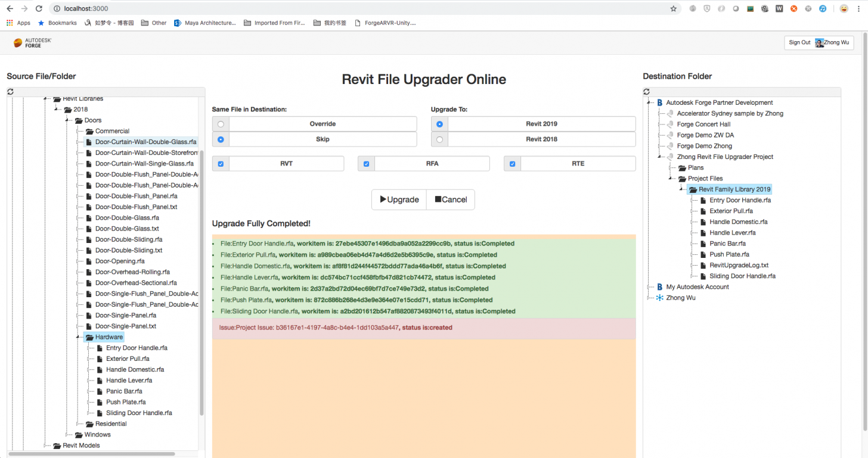Viewport: 868px width, 458px height.
Task: Select Forge Demo ZW DA project
Action: 705,135
